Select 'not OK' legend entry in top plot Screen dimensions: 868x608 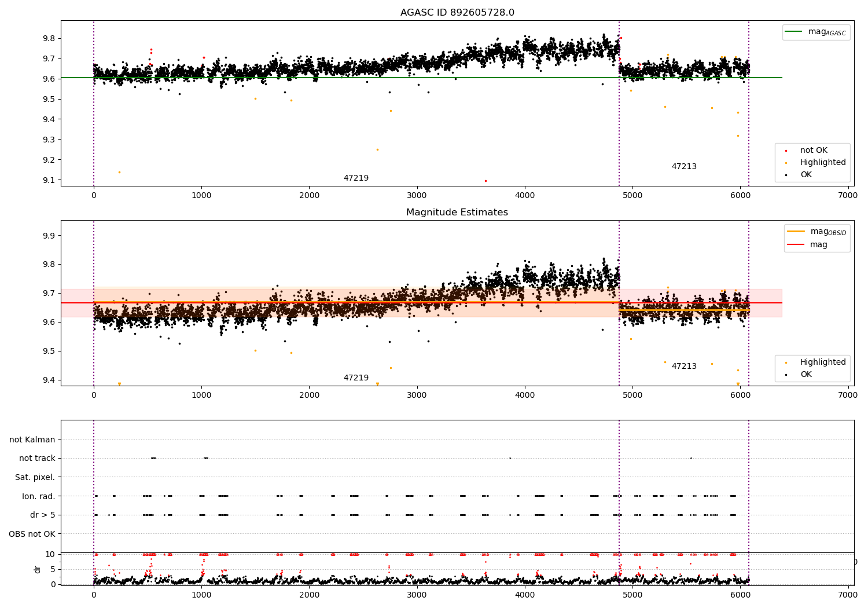pyautogui.click(x=814, y=151)
